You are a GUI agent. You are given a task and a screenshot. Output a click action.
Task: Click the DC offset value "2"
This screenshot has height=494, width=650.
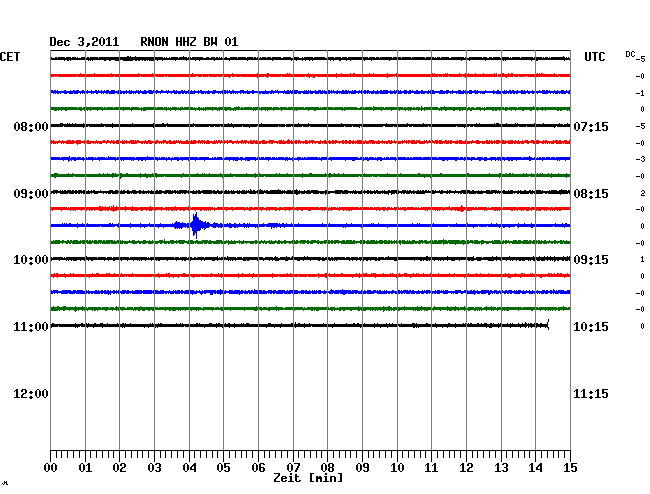643,193
